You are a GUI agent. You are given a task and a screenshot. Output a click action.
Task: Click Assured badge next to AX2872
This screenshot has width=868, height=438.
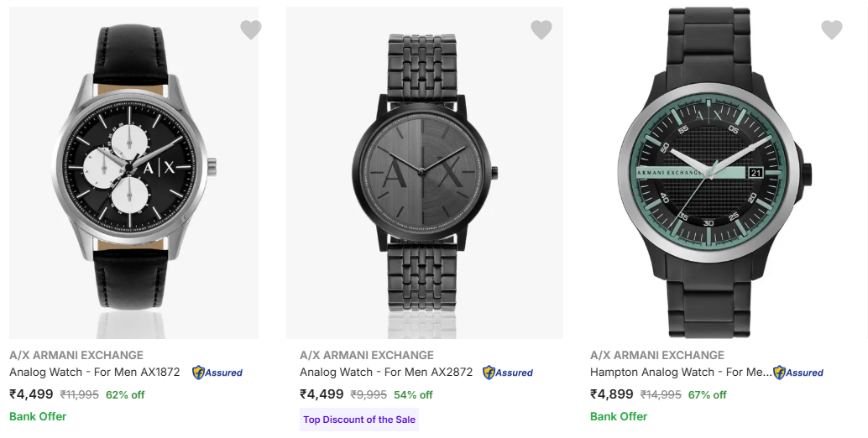[x=508, y=373]
